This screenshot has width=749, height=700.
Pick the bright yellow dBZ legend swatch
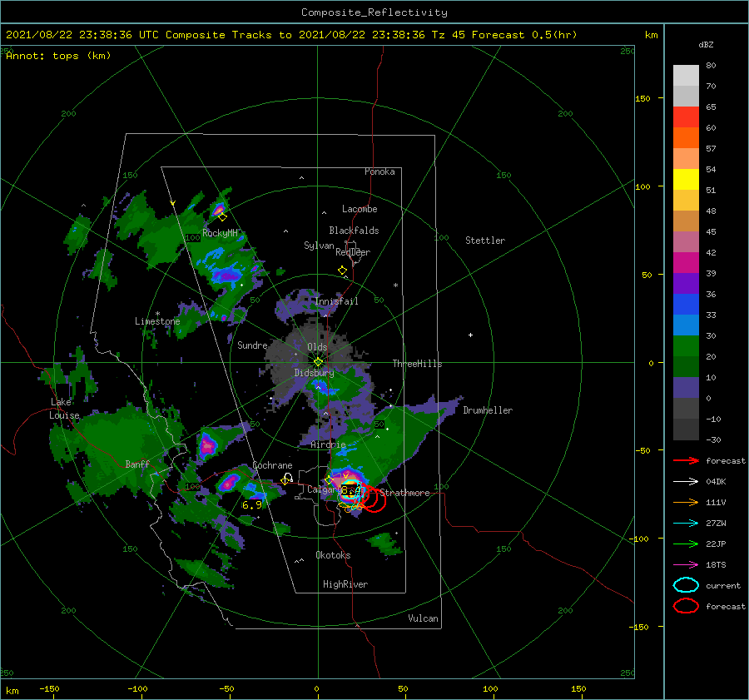(x=686, y=179)
